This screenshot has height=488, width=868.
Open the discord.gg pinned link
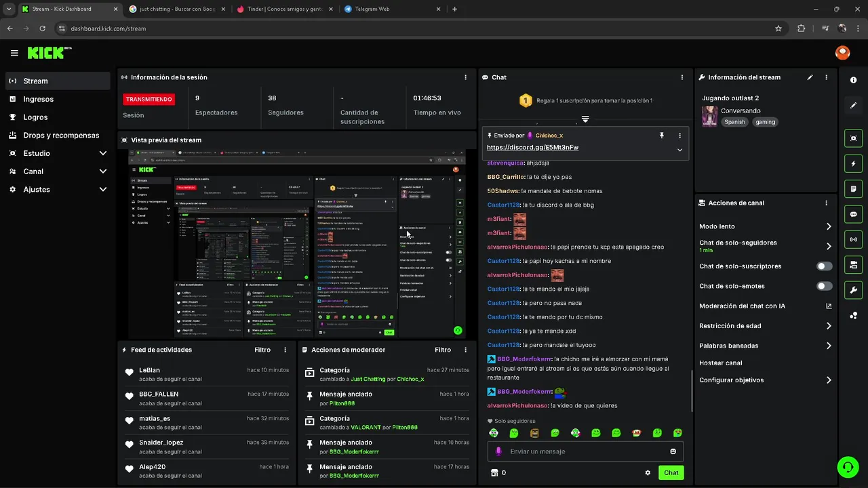coord(532,147)
